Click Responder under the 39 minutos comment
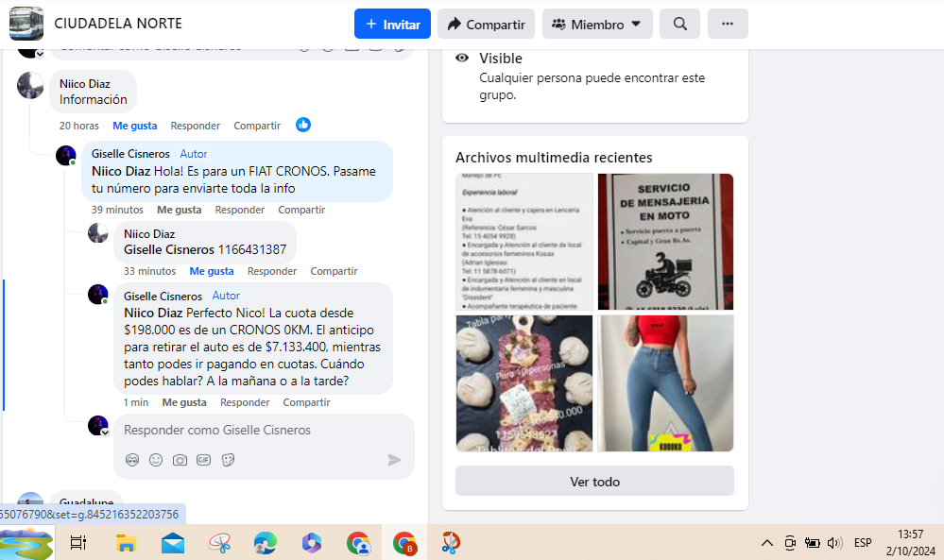The height and width of the screenshot is (560, 944). click(240, 210)
